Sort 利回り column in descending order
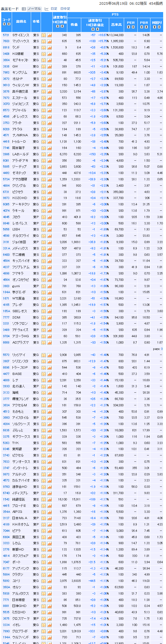Screen dimensions: 166x644 [158, 27]
